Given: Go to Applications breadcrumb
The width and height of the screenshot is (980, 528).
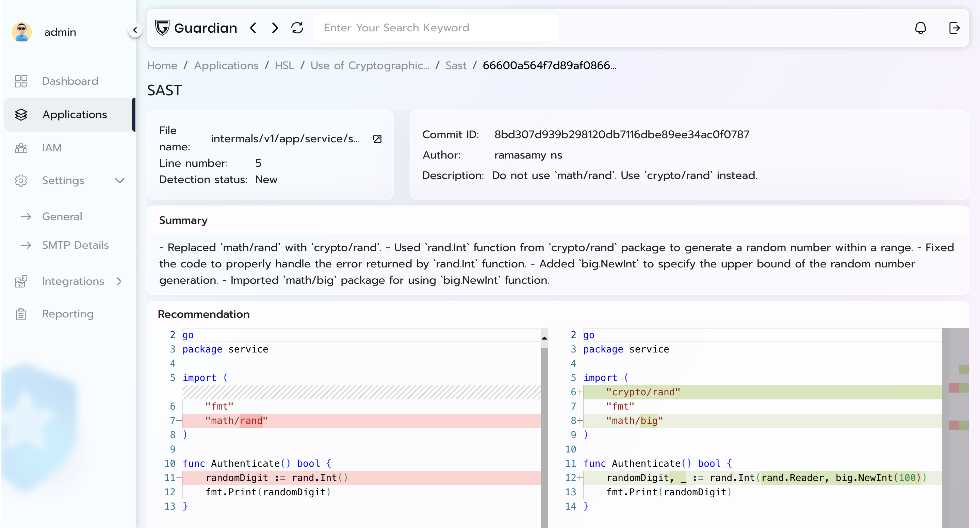Looking at the screenshot, I should (226, 65).
